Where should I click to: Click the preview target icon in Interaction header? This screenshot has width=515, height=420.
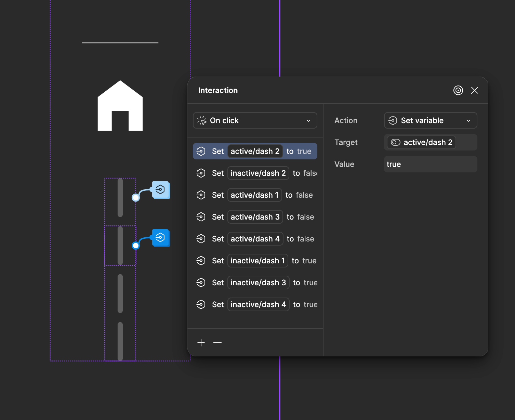[458, 90]
